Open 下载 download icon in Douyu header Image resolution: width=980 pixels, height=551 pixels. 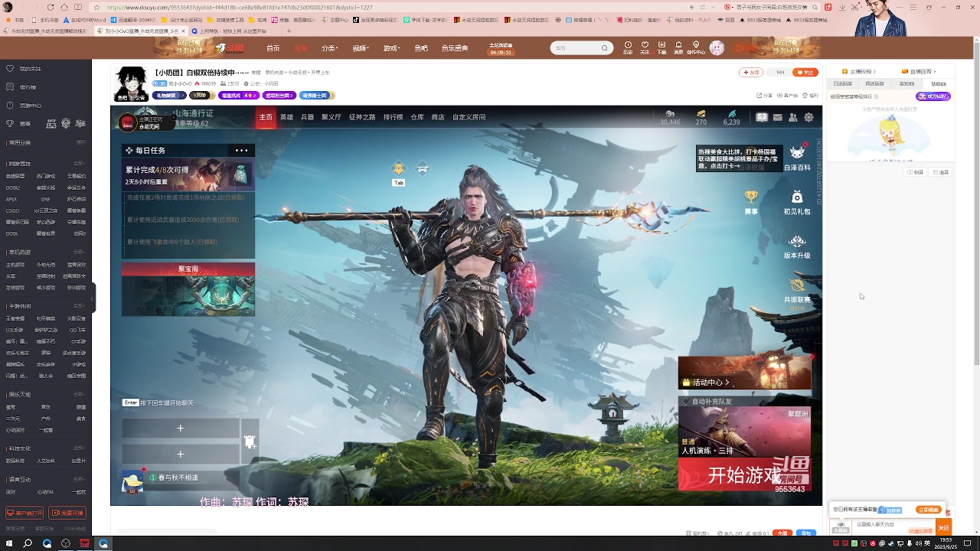pos(661,47)
